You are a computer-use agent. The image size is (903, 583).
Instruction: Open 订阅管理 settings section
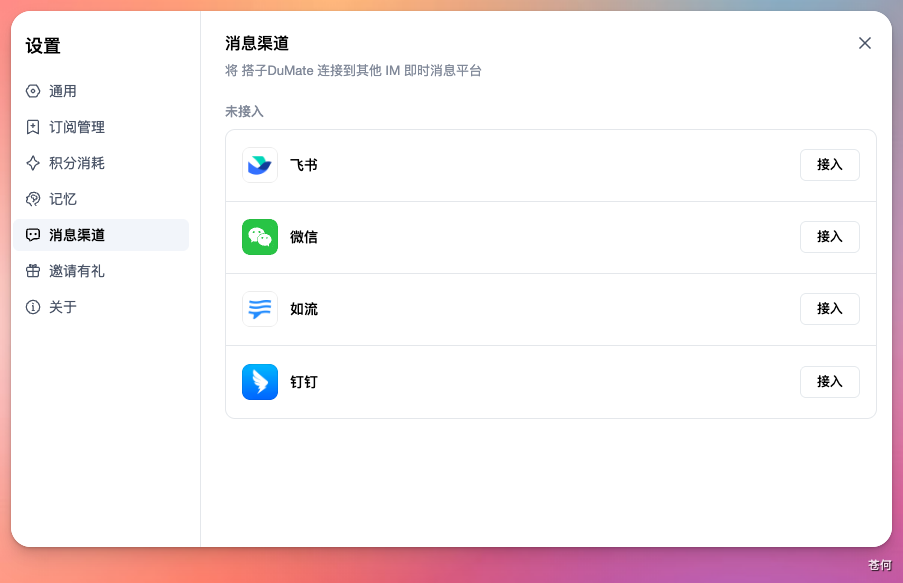(101, 127)
